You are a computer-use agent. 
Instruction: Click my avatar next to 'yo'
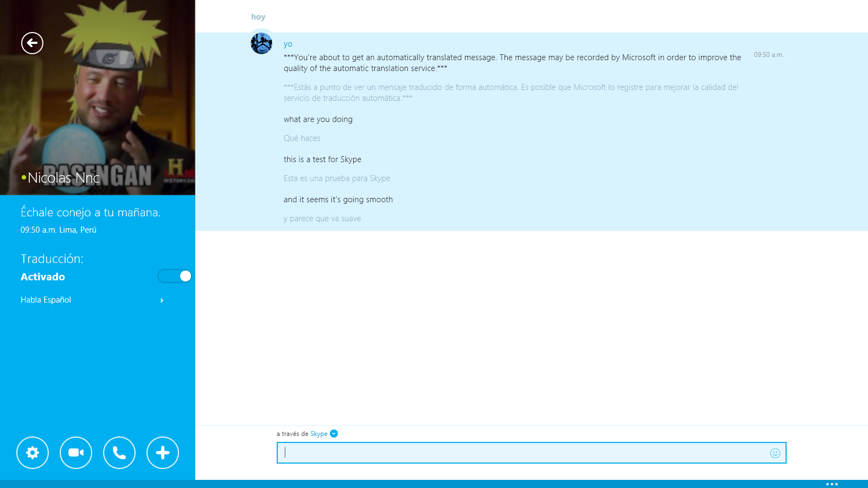(x=261, y=43)
